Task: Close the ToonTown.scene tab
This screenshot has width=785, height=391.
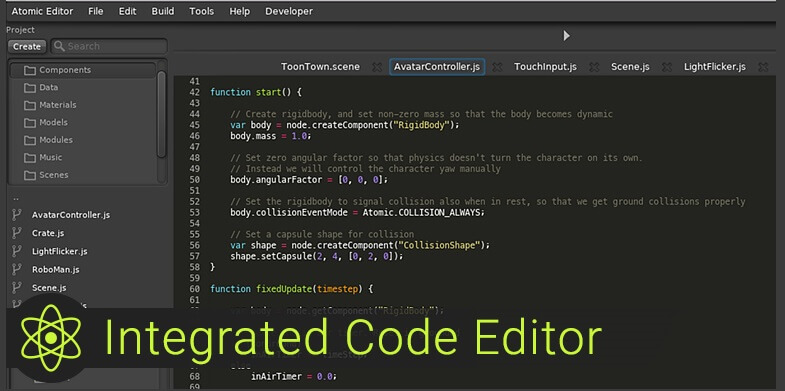Action: point(377,67)
